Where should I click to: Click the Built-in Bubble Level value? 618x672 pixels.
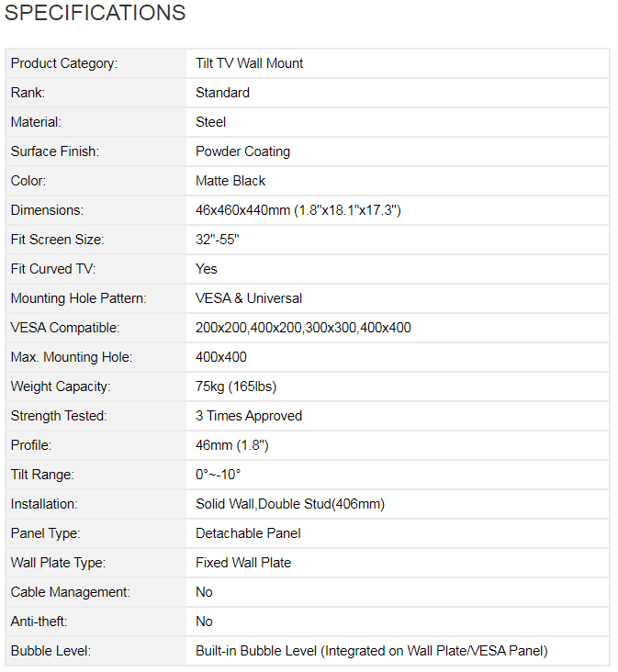tap(371, 651)
